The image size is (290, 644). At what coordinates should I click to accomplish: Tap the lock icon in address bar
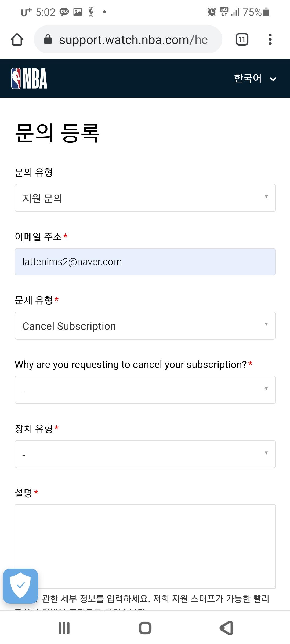48,39
